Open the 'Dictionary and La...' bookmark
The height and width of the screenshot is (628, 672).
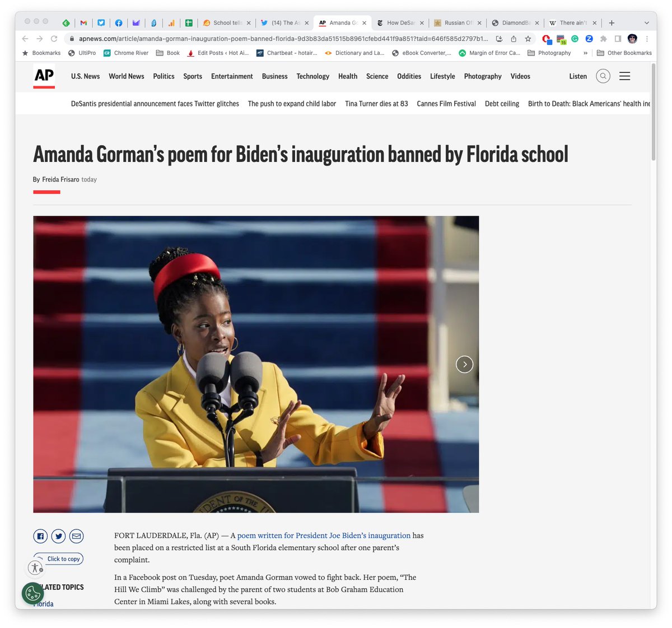coord(354,53)
